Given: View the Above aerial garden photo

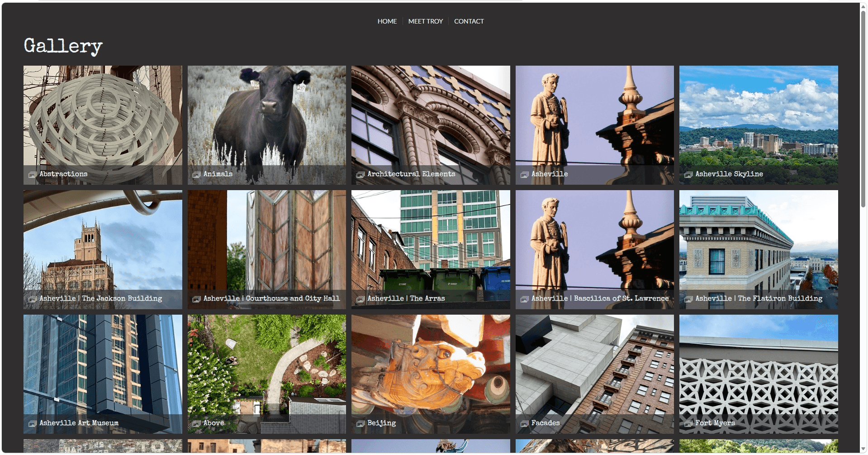Looking at the screenshot, I should point(267,374).
